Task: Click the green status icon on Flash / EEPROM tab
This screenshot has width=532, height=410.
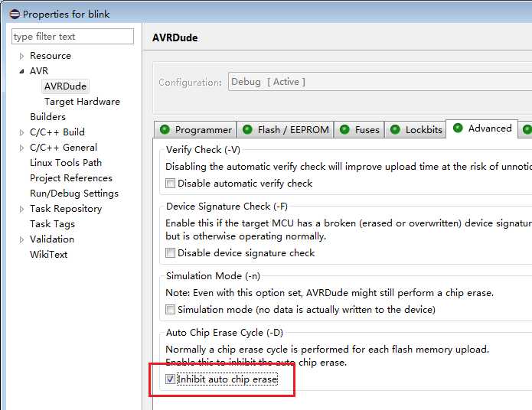Action: [x=248, y=129]
